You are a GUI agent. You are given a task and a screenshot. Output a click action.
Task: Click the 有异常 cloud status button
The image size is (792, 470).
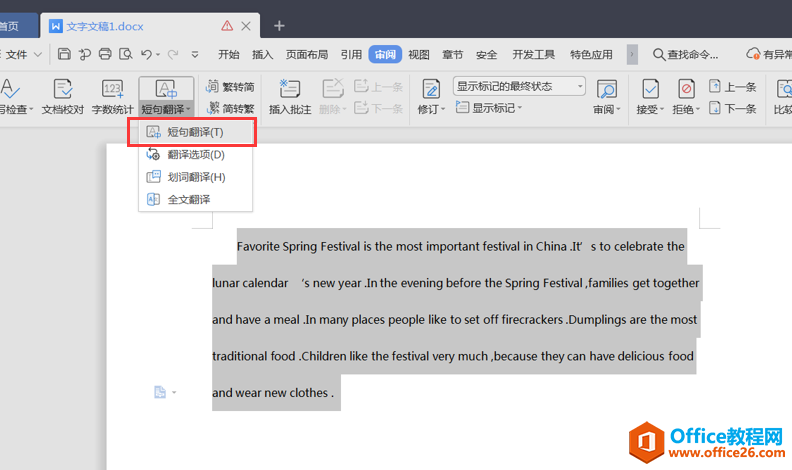tap(769, 55)
